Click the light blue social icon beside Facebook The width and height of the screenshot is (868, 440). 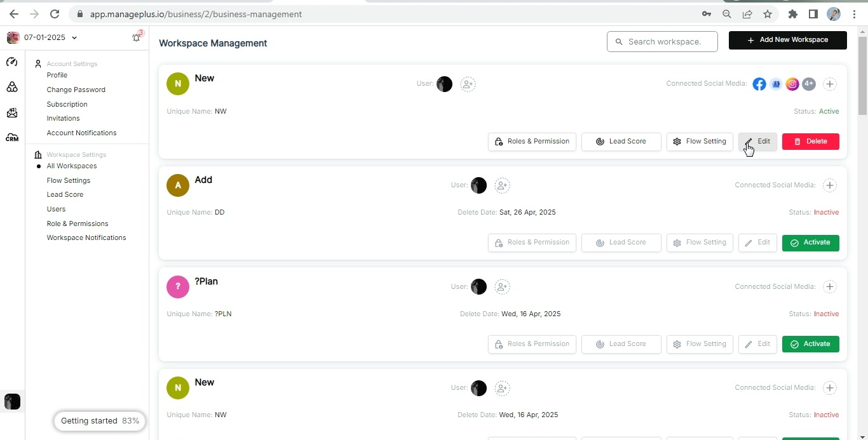[776, 84]
